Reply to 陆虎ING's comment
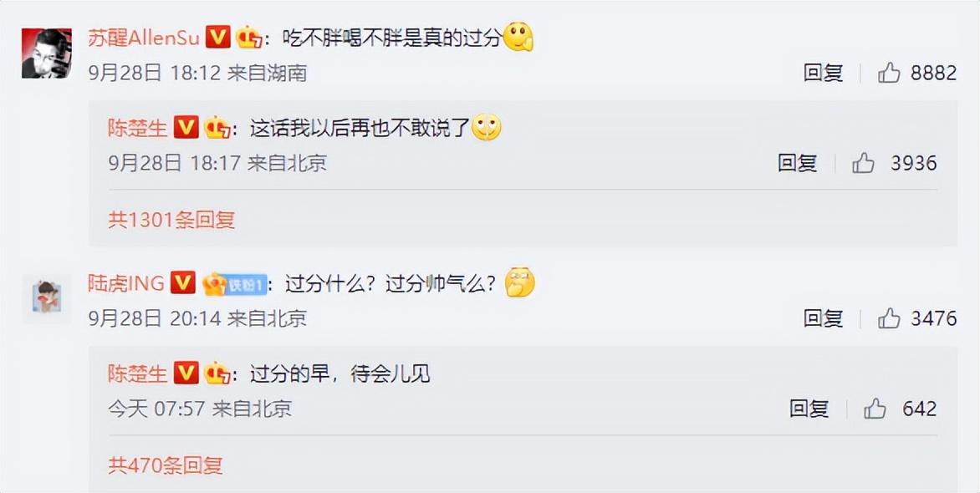 pos(824,318)
